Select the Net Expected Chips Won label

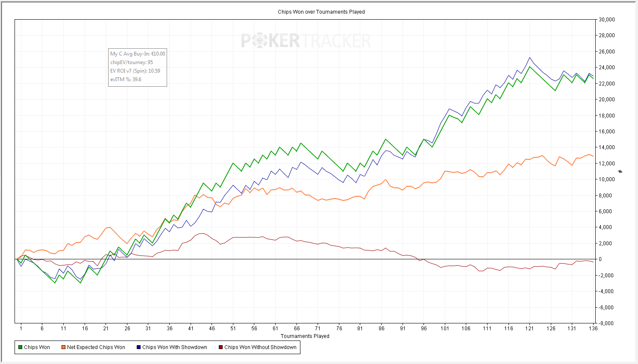click(x=96, y=347)
